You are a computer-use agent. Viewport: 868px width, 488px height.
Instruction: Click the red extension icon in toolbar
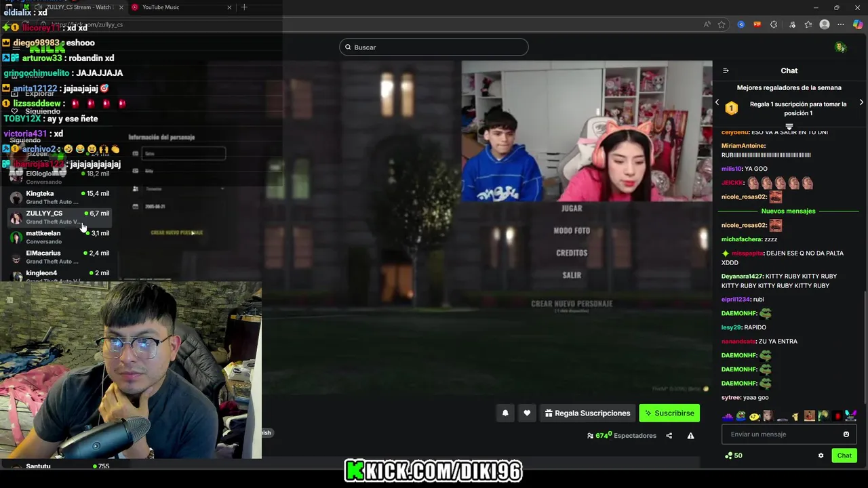pos(757,24)
